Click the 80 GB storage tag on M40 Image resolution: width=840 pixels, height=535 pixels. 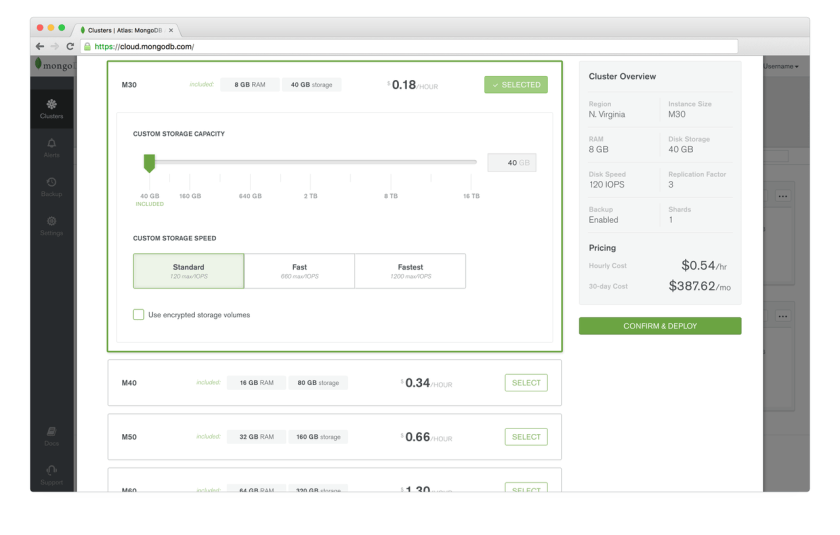click(318, 383)
